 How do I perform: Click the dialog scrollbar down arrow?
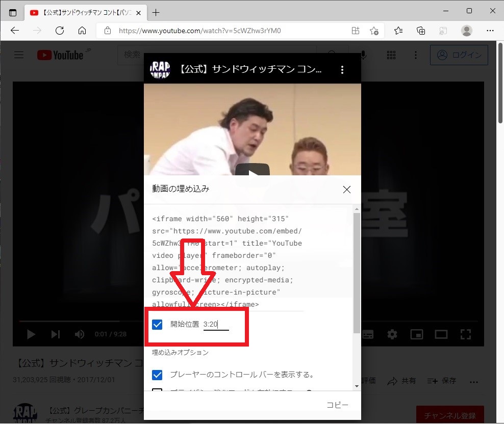(357, 386)
